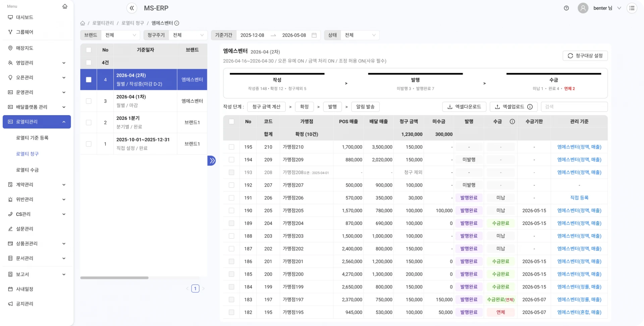Expand the 영업관리 menu chevron

64,63
